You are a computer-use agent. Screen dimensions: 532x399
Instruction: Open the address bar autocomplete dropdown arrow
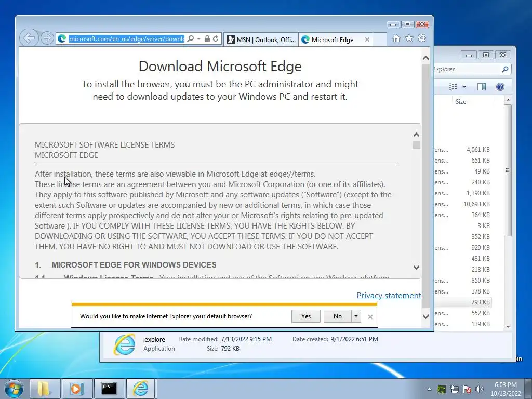pos(198,38)
